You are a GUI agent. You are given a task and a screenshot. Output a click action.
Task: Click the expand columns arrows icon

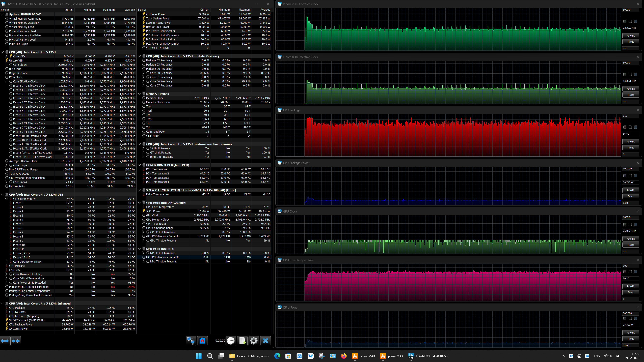tap(5, 341)
